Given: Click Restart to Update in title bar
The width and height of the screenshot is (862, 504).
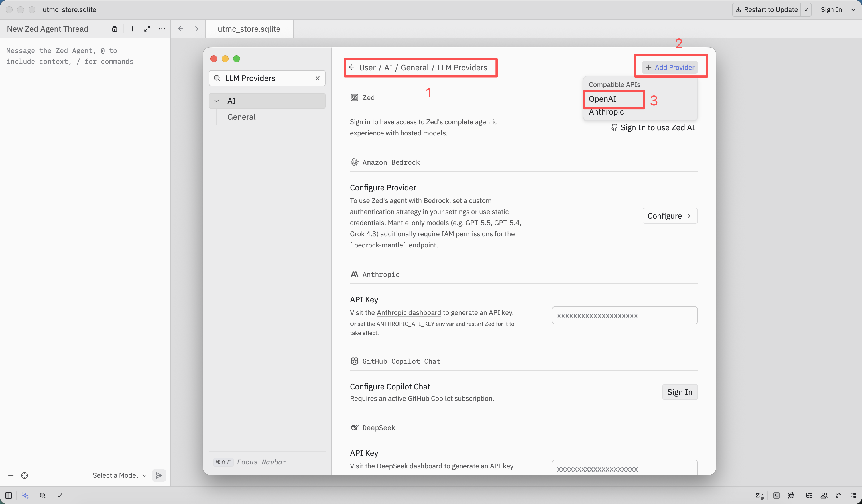Looking at the screenshot, I should tap(766, 10).
